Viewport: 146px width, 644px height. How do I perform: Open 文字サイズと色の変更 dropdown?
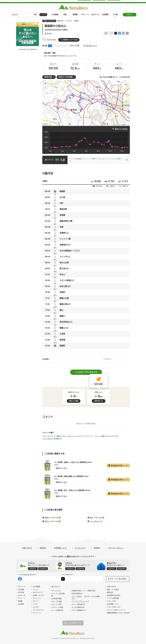coord(118,579)
